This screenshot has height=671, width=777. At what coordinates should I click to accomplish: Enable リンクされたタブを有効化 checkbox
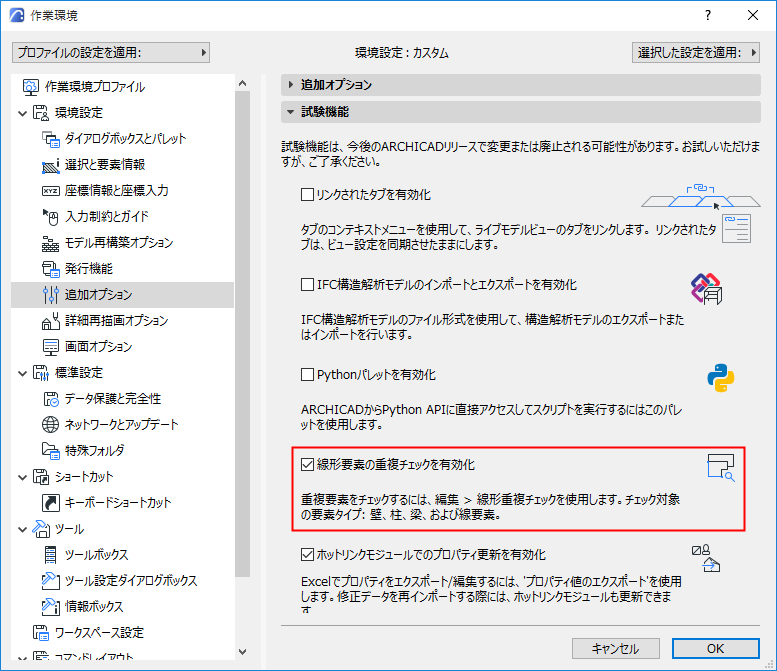pyautogui.click(x=307, y=195)
